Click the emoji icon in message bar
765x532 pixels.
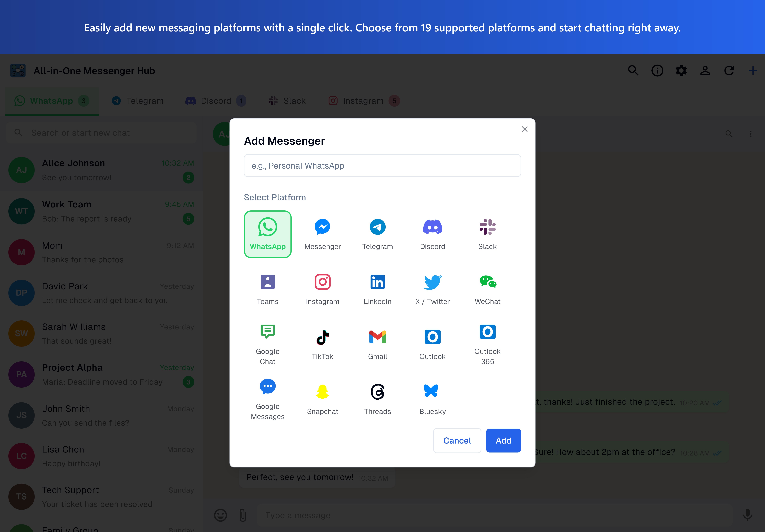point(220,515)
